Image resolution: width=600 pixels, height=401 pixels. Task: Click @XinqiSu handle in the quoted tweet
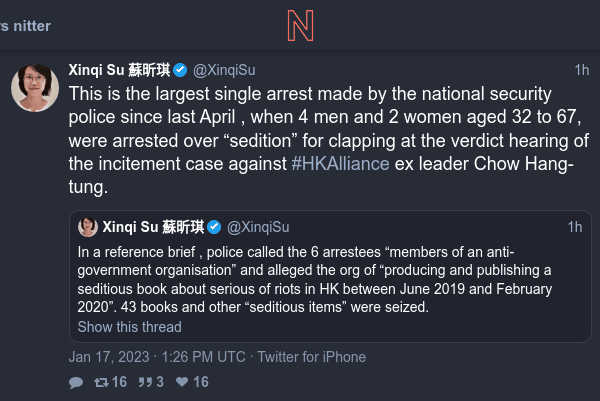point(258,227)
